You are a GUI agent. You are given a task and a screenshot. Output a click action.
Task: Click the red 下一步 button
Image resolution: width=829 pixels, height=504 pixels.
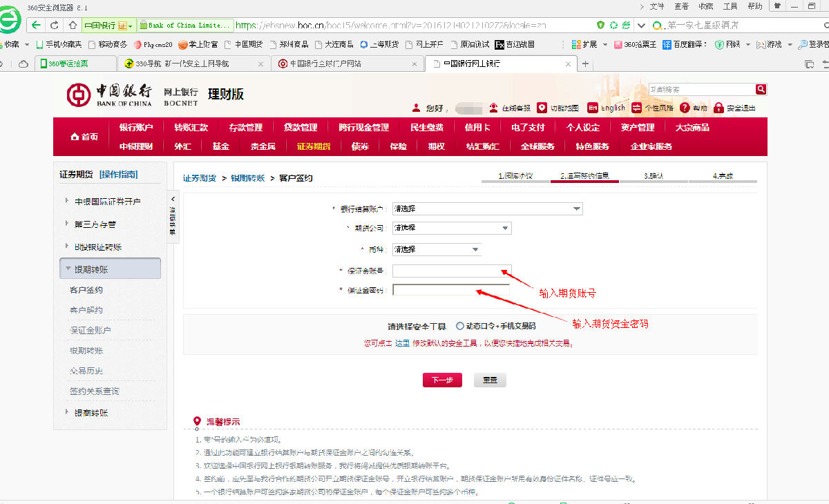[x=442, y=380]
